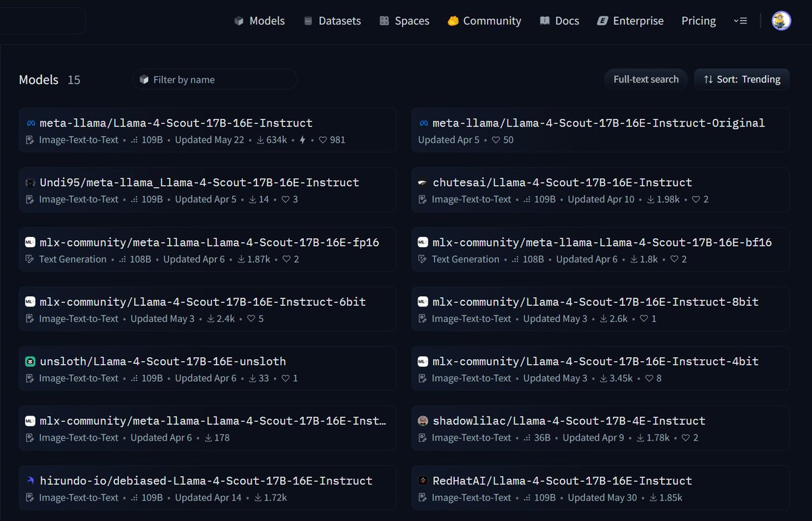Click the cube icon in the filter field
Image resolution: width=812 pixels, height=521 pixels.
pyautogui.click(x=143, y=79)
